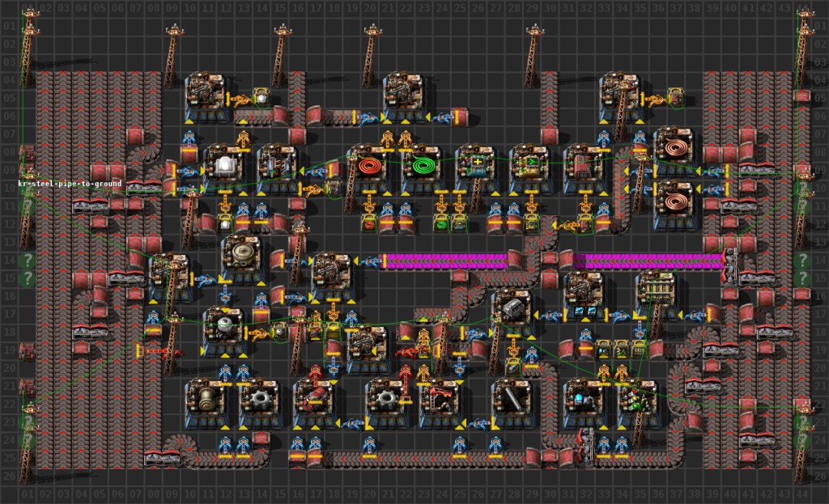Click the decider combinator assembler with green symbol
The image size is (829, 504).
point(530,168)
